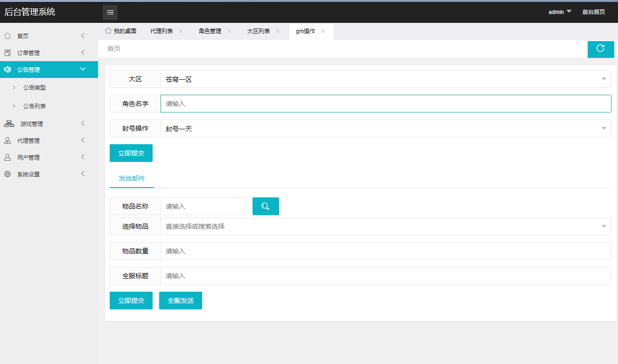Click 立即提交 beside the 全服发送 button

(131, 301)
